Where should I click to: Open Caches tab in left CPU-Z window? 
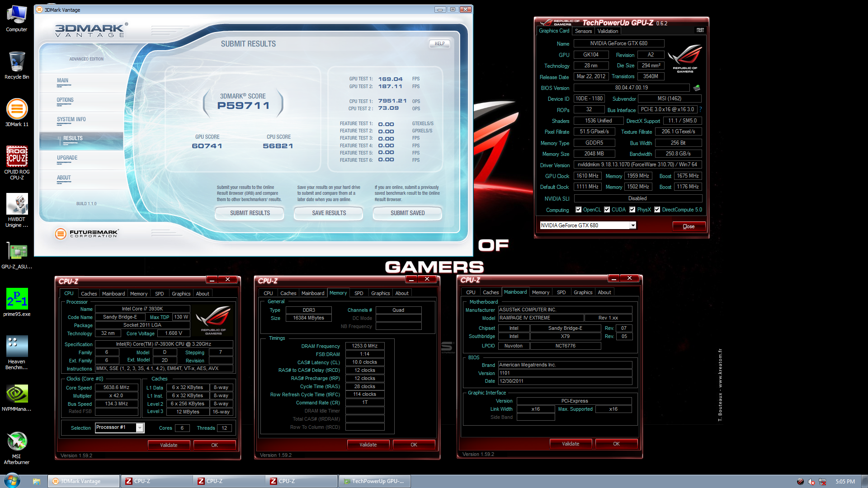tap(89, 294)
